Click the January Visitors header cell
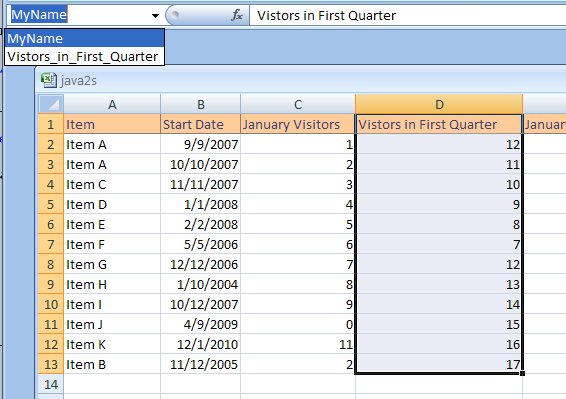 click(x=298, y=125)
